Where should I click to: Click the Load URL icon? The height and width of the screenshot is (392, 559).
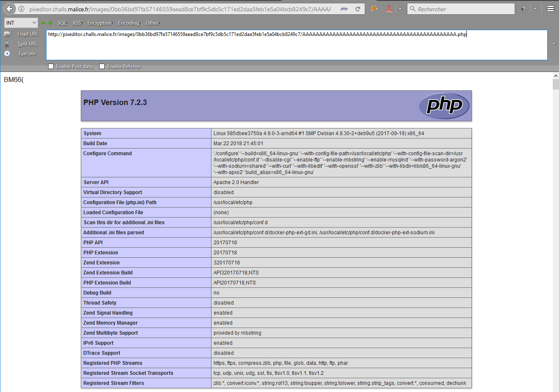tap(7, 34)
